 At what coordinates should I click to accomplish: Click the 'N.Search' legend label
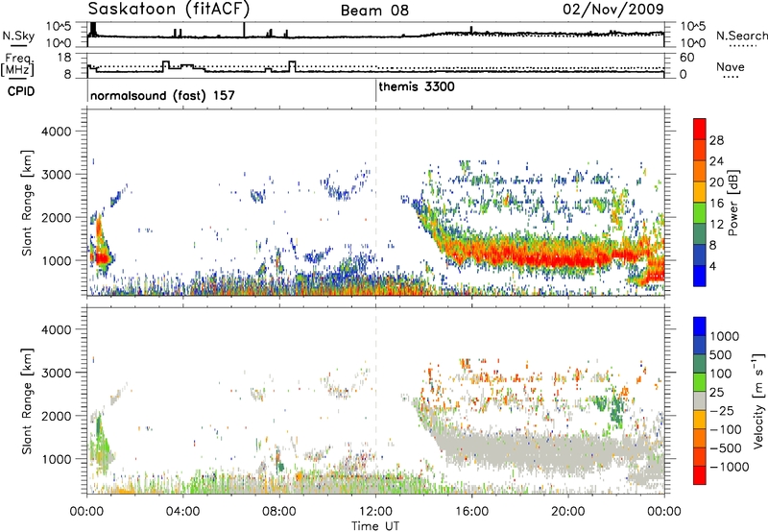[741, 36]
